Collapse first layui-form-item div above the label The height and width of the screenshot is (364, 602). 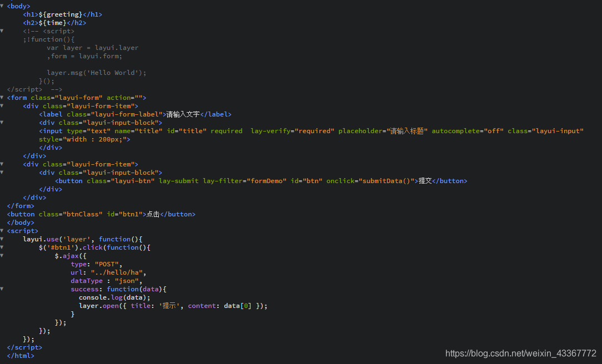(2, 106)
